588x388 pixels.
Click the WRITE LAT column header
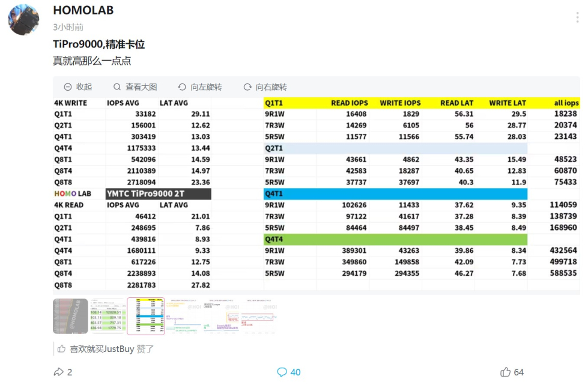point(508,103)
